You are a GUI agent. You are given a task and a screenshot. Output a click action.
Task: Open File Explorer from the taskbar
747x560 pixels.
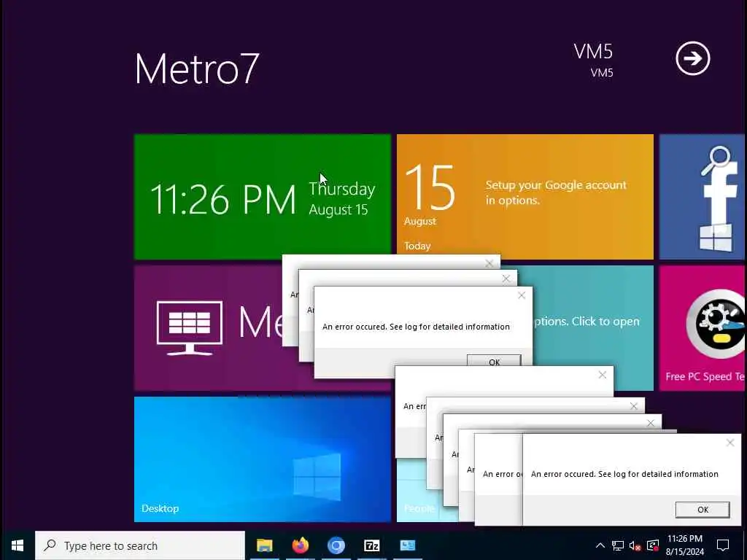[x=264, y=545]
